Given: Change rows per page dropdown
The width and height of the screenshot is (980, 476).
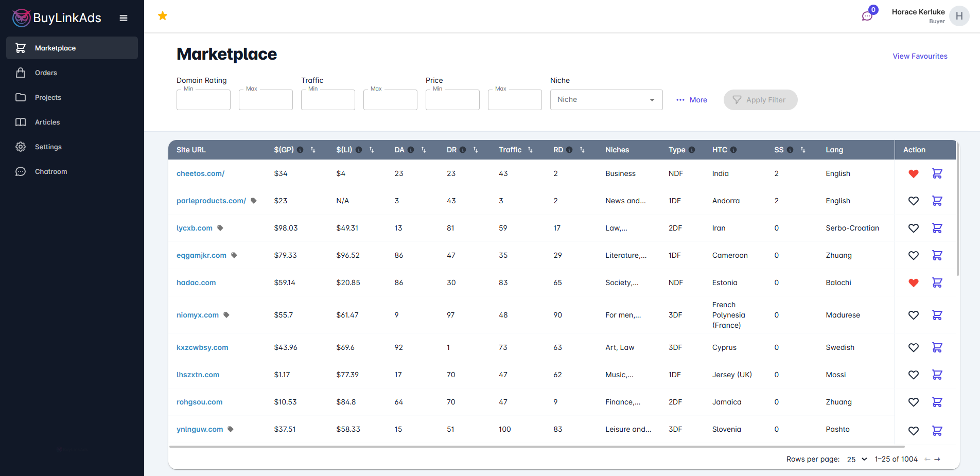Looking at the screenshot, I should [857, 459].
